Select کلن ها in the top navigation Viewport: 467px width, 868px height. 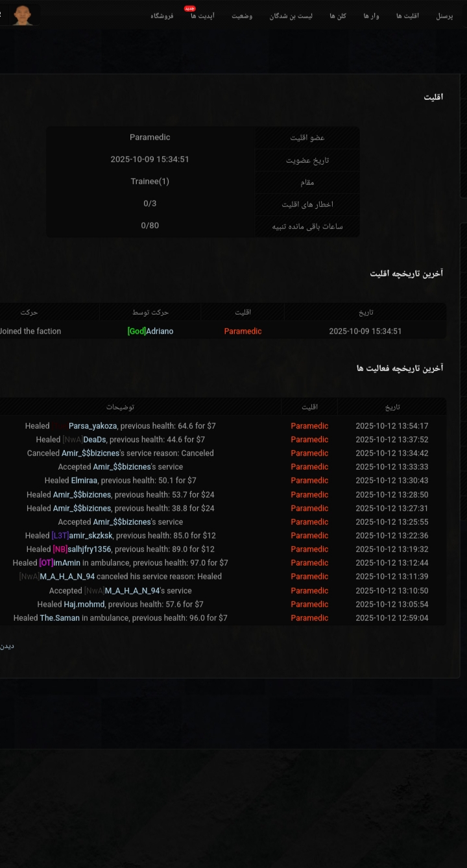(x=337, y=16)
